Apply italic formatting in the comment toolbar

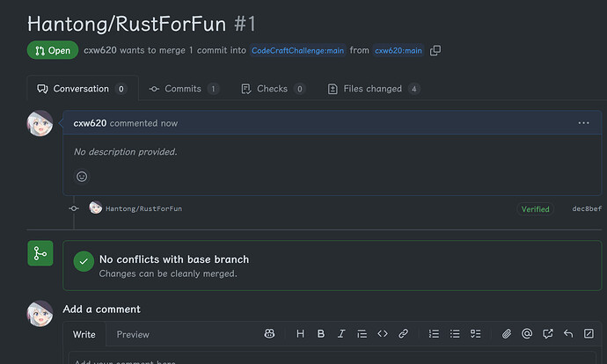tap(341, 334)
